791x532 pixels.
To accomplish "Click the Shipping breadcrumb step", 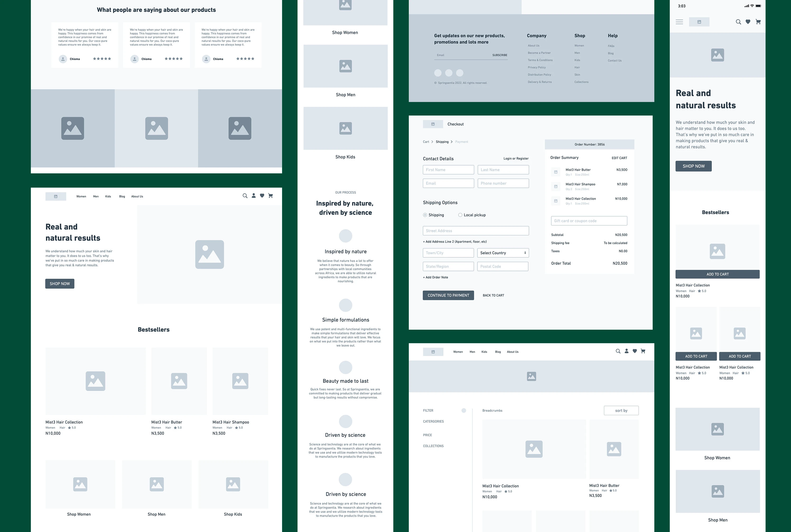I will [442, 142].
